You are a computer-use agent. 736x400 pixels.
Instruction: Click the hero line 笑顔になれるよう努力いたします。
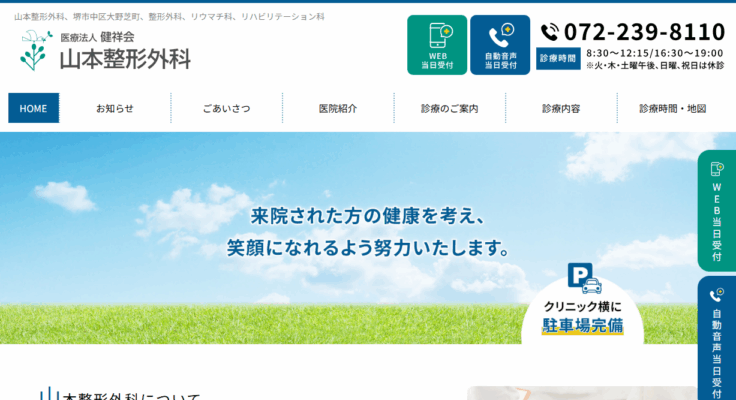(x=368, y=247)
